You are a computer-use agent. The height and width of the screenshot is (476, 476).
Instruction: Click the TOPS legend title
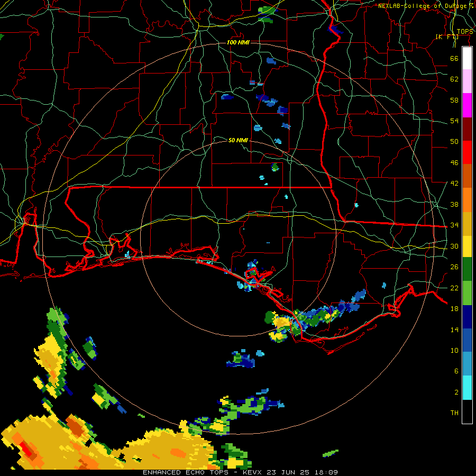465,32
